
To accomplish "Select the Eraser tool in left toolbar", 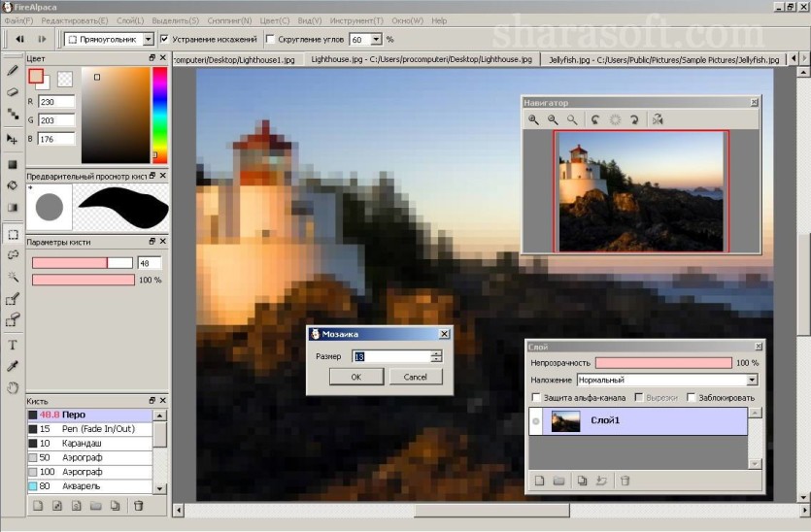I will pyautogui.click(x=13, y=92).
